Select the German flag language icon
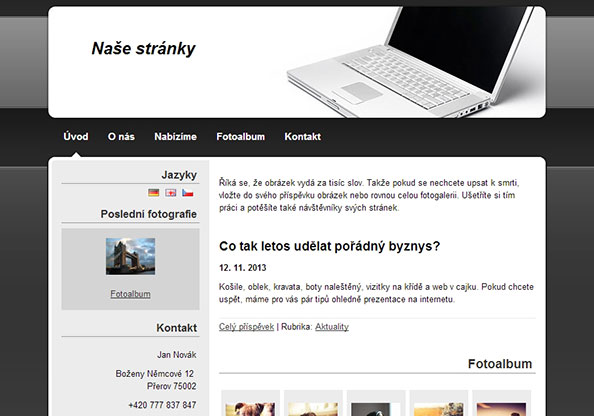 tap(153, 192)
